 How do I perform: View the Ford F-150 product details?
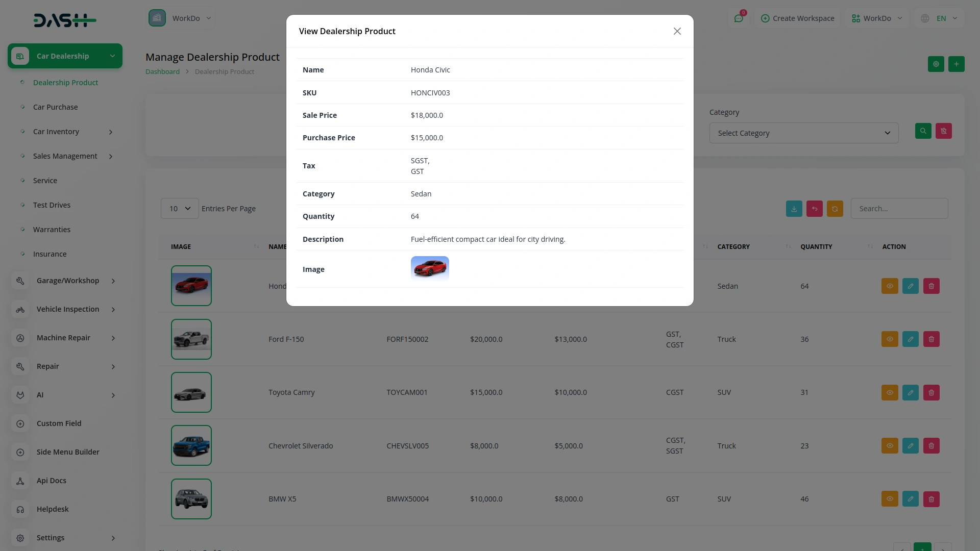coord(889,339)
